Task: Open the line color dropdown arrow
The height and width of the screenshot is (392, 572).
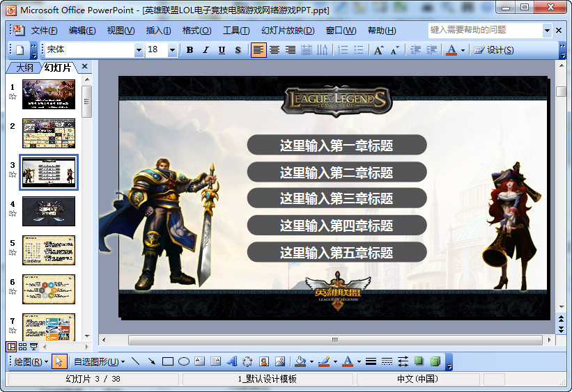Action: 335,362
